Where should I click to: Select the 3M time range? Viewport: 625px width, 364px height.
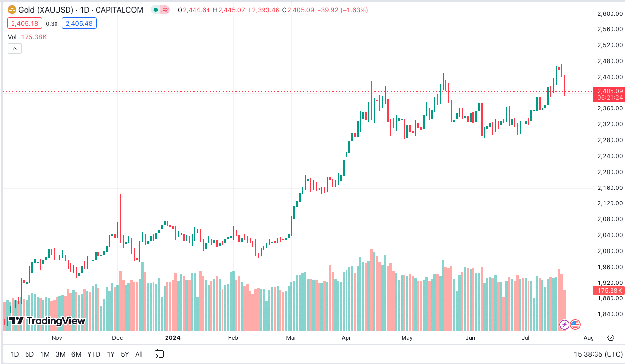point(60,354)
